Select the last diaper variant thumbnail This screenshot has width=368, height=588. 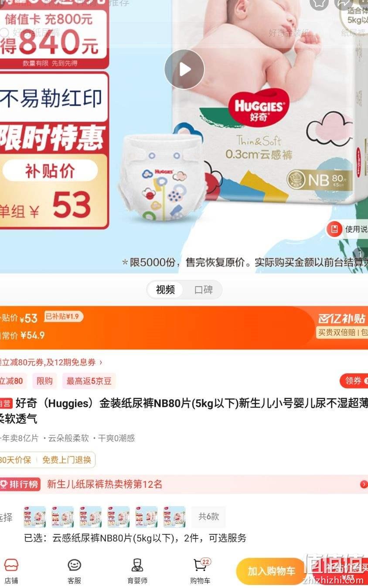[174, 517]
